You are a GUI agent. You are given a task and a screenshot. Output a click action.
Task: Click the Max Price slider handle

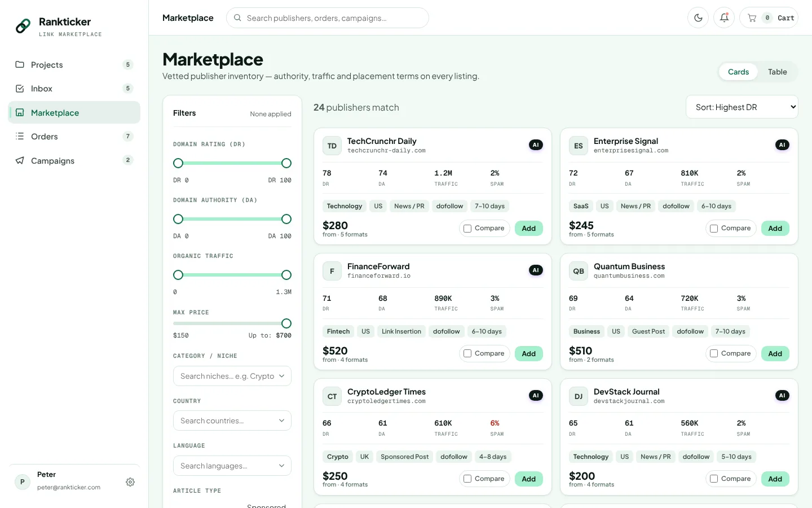pos(286,323)
